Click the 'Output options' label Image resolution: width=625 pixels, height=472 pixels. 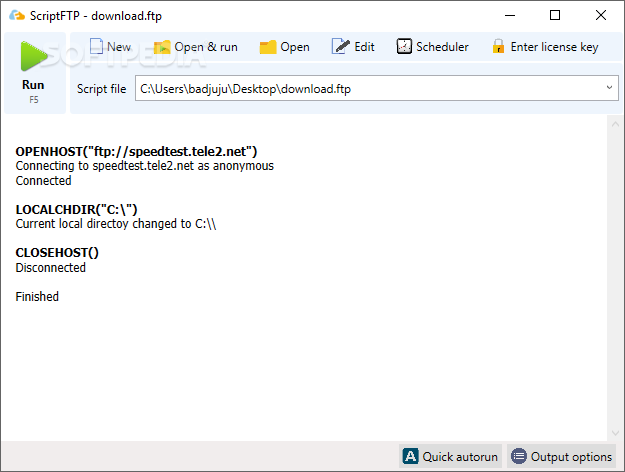[x=571, y=457]
